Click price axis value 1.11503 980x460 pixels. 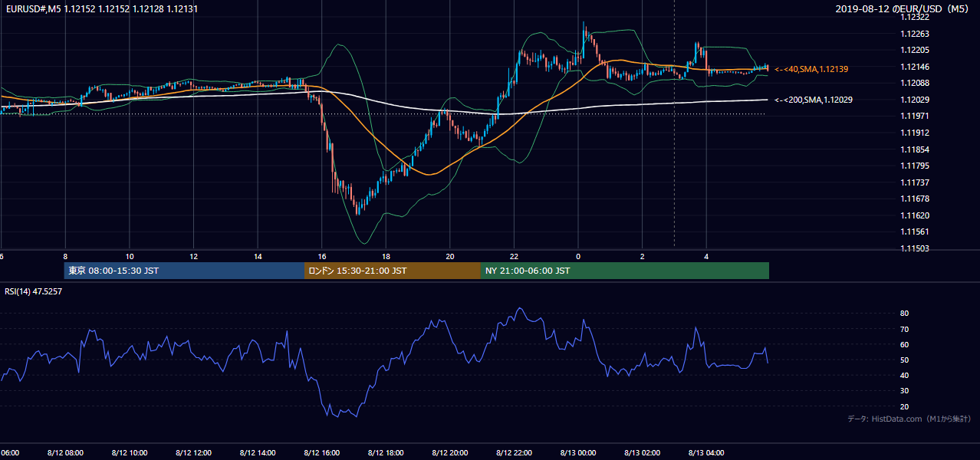tap(915, 248)
